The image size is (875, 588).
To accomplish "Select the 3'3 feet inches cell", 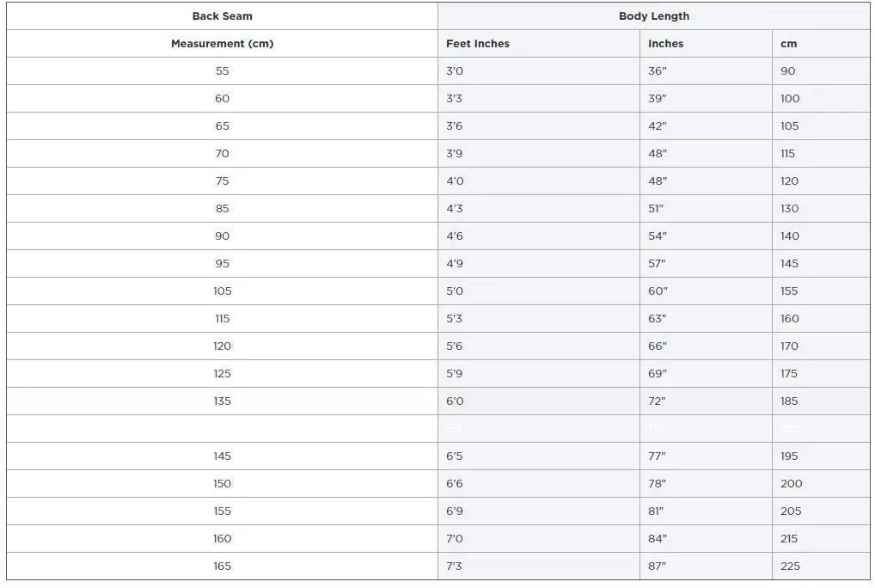I will click(455, 99).
